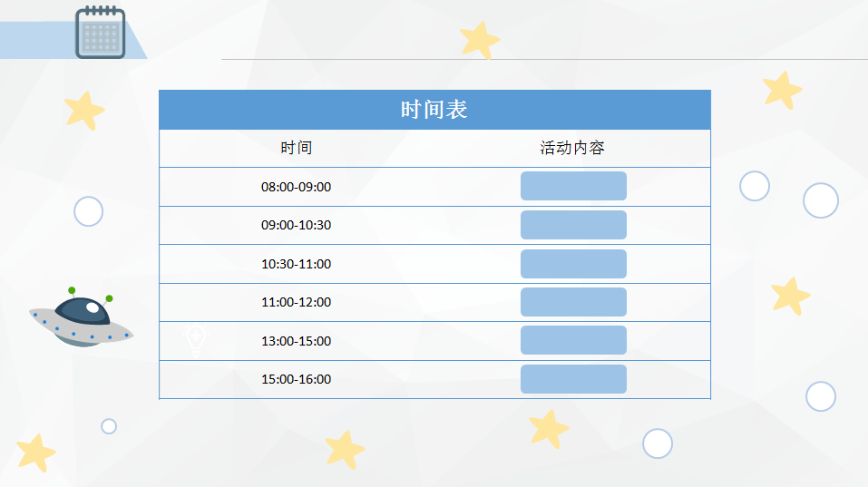
Task: Click the circle left of the table
Action: pyautogui.click(x=89, y=211)
